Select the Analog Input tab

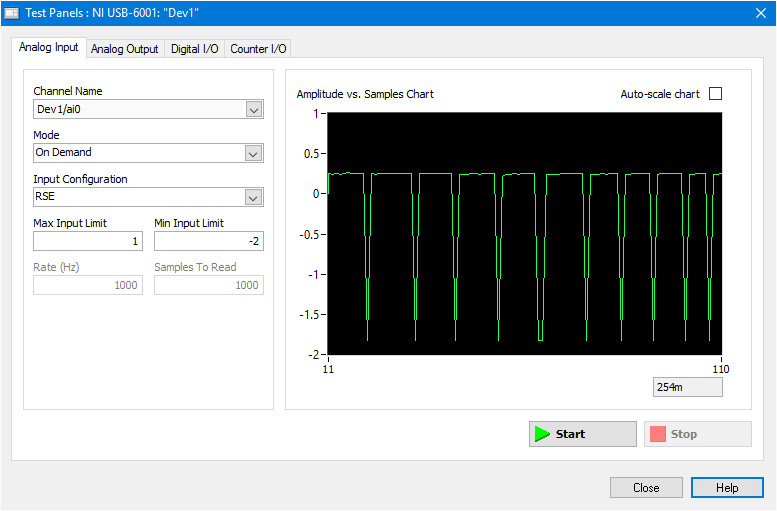49,48
